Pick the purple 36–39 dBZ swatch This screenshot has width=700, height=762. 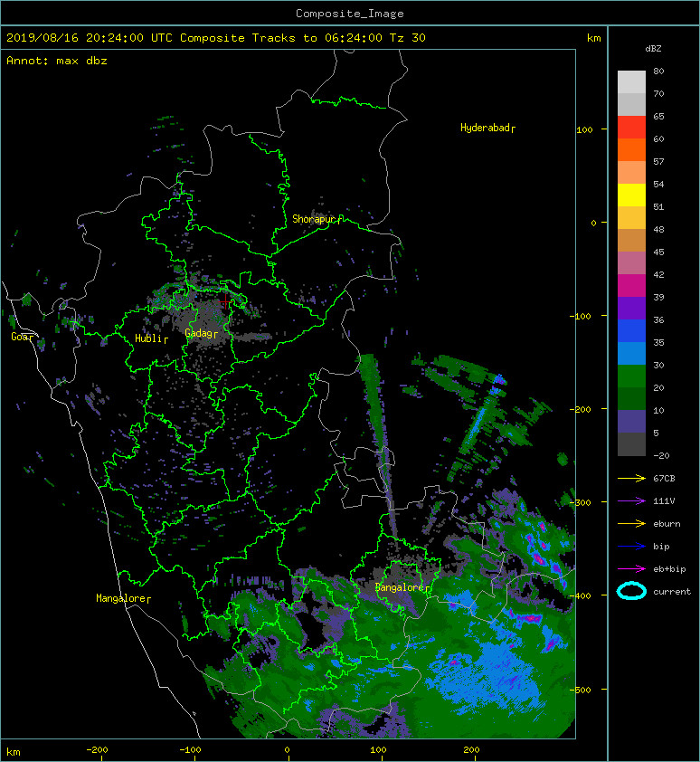[x=631, y=308]
